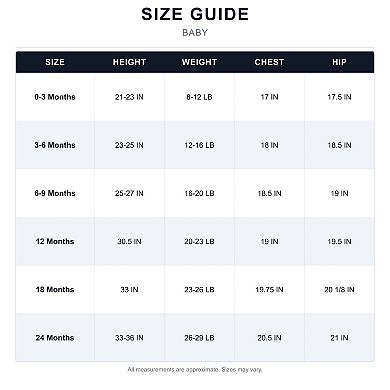This screenshot has width=390, height=390.
Task: Select the 6-9 Months size row label
Action: pyautogui.click(x=55, y=193)
